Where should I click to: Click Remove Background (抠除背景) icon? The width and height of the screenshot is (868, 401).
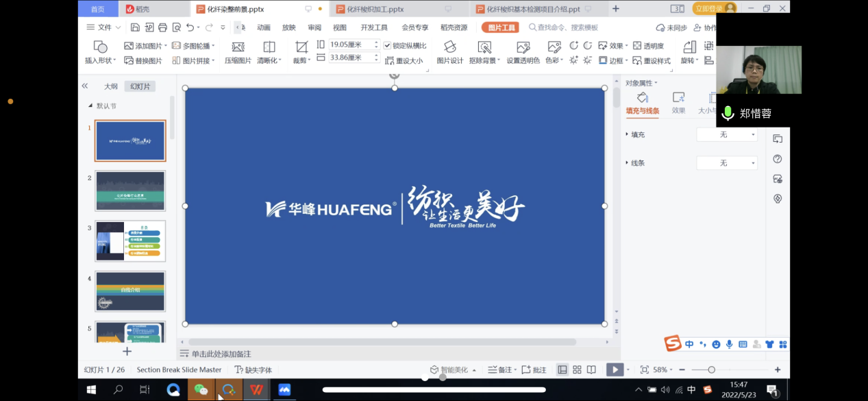484,47
